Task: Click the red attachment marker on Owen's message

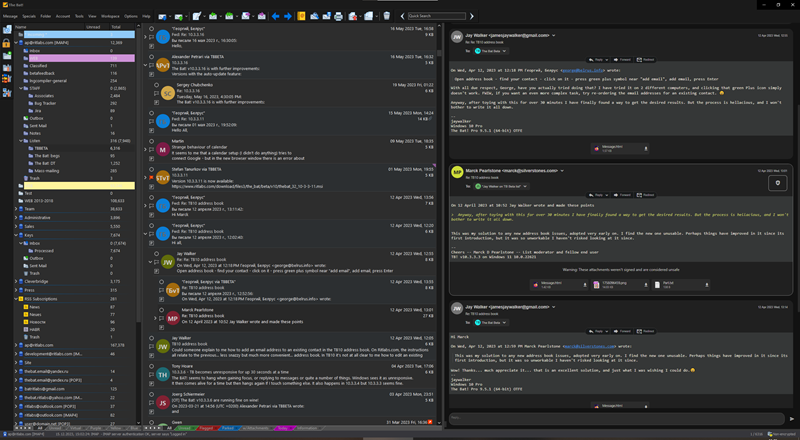Action: point(431,422)
